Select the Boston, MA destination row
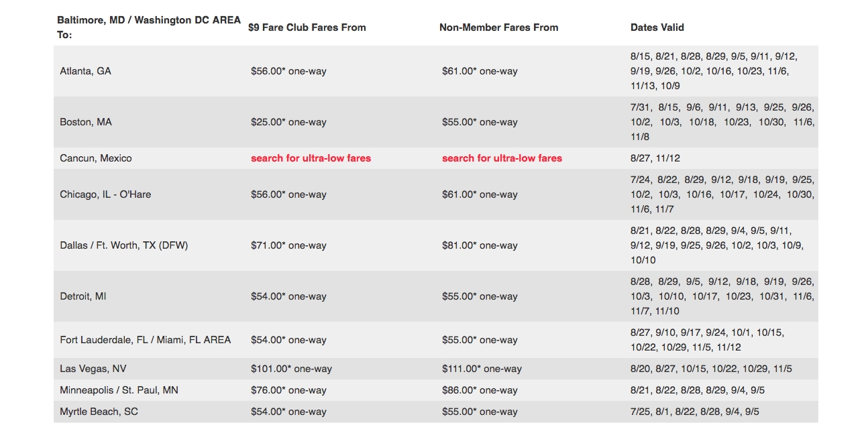Screen dimensions: 868x423 click(86, 122)
